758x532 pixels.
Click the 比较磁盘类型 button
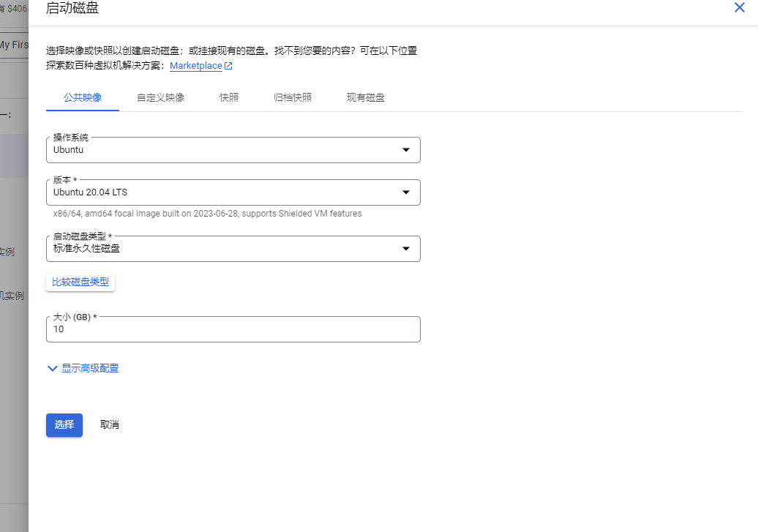pyautogui.click(x=80, y=282)
